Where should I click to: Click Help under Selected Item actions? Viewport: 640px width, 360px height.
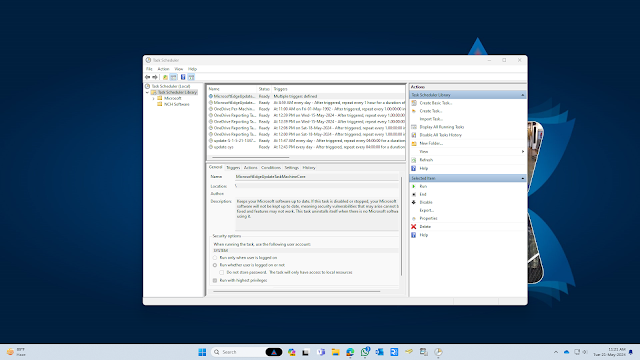tap(424, 235)
